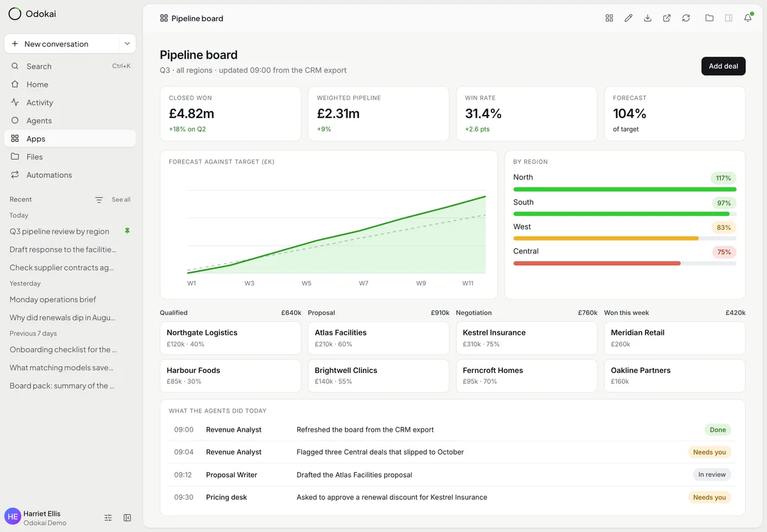Open the Ferncroft Homes deal card
767x532 pixels.
(x=527, y=376)
